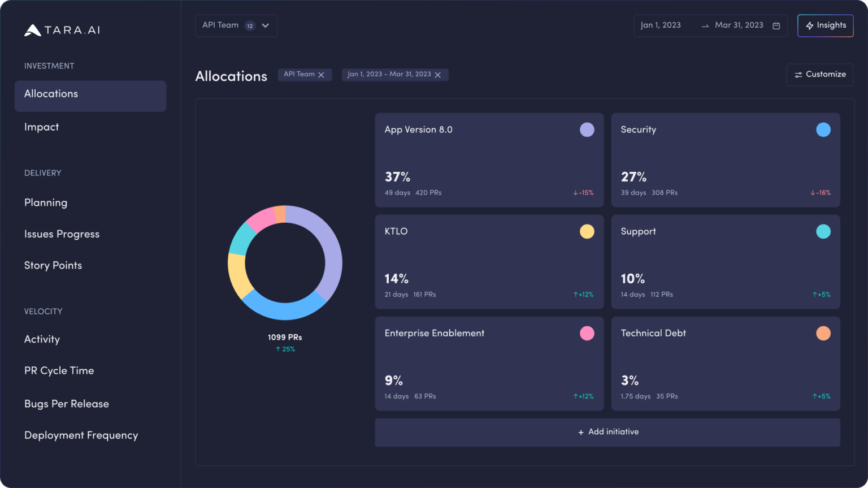This screenshot has width=868, height=488.
Task: Click the plus icon on Add initiative
Action: [x=580, y=431]
